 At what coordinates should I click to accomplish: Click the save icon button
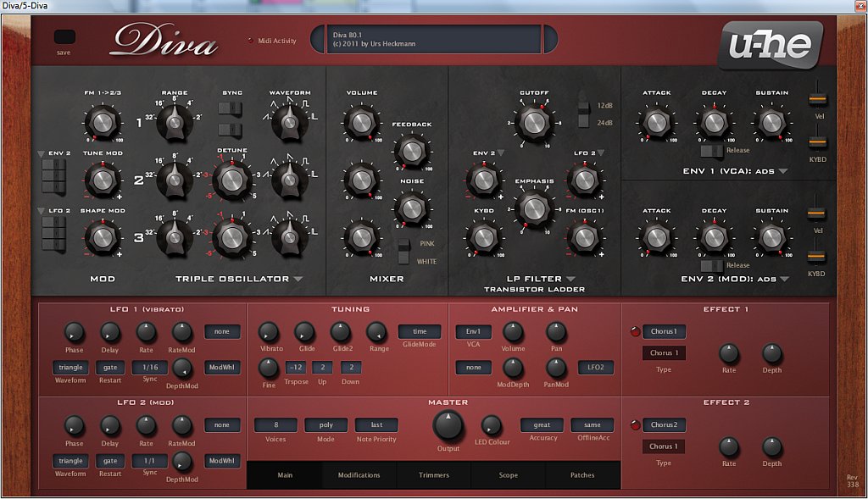64,37
